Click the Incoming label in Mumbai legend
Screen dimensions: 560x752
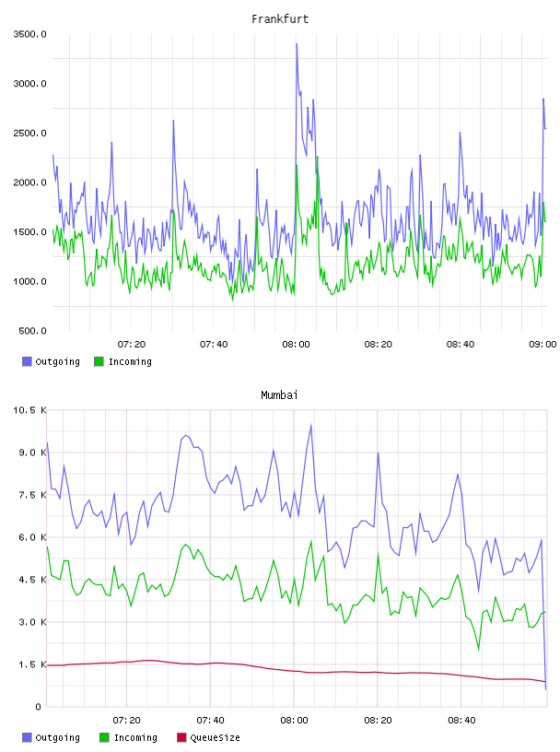tap(135, 737)
